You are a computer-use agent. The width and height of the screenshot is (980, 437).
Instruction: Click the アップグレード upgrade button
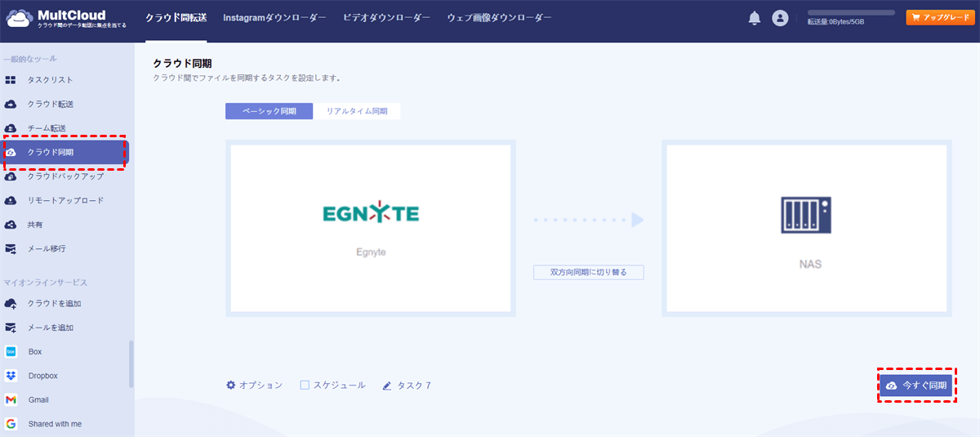[940, 17]
